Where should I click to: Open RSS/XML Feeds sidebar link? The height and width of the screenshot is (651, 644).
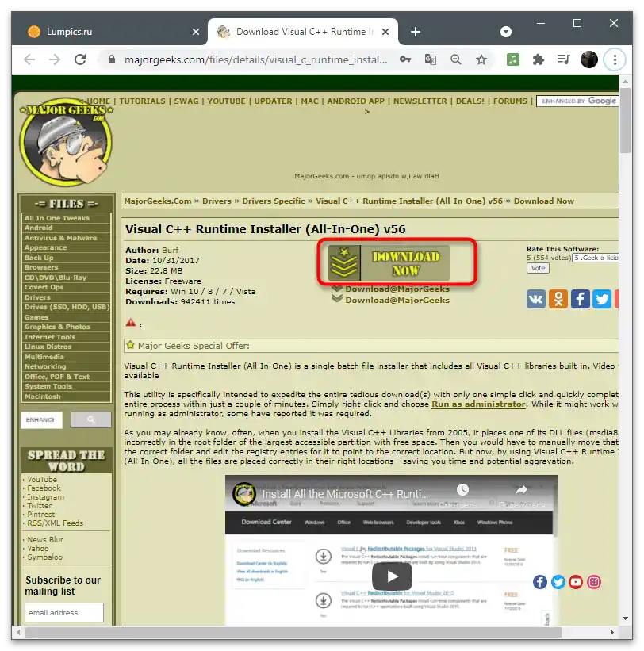(x=55, y=523)
